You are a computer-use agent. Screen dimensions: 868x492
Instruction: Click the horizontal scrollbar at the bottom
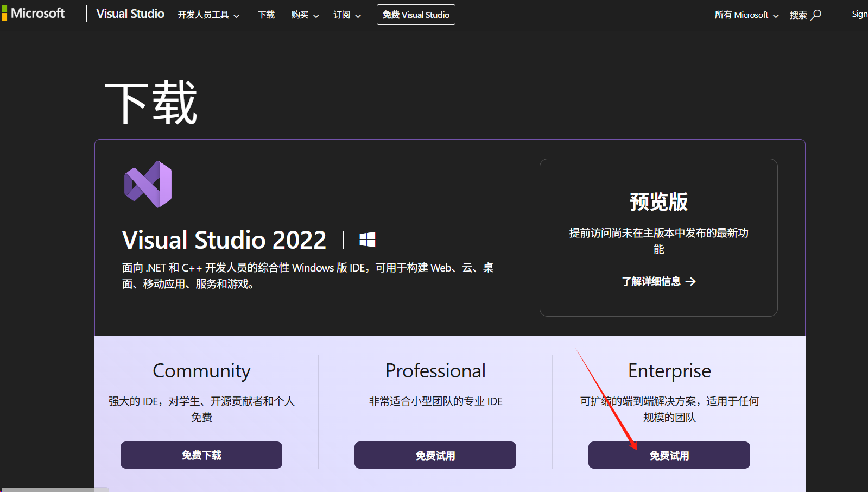pyautogui.click(x=54, y=489)
